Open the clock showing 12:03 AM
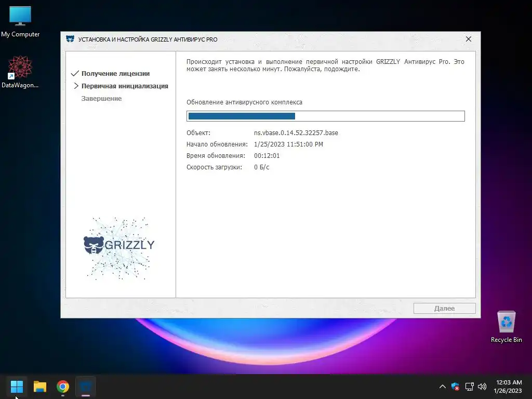This screenshot has height=399, width=532. [508, 387]
